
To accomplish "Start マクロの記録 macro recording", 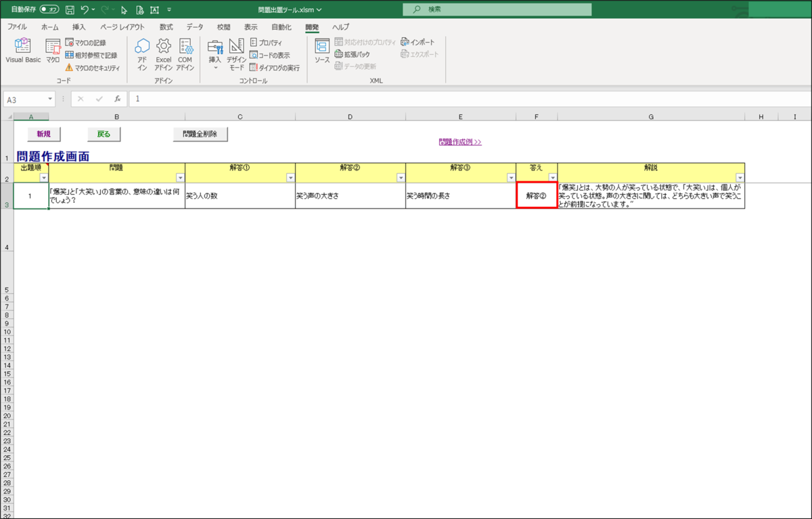I will point(85,43).
